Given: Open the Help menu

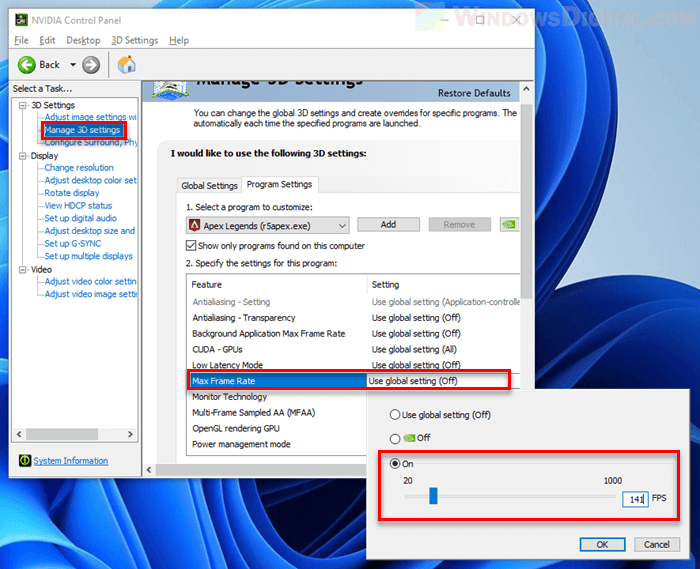Looking at the screenshot, I should (x=179, y=40).
